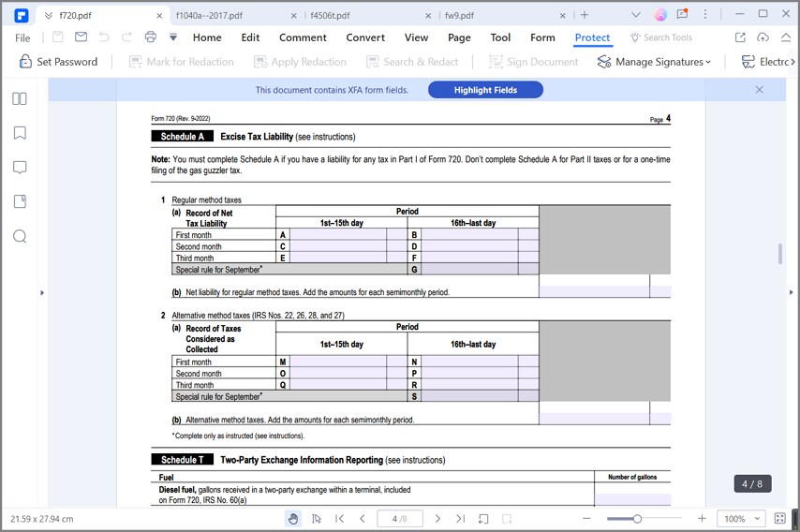Expand the left panel arrow

click(x=42, y=293)
